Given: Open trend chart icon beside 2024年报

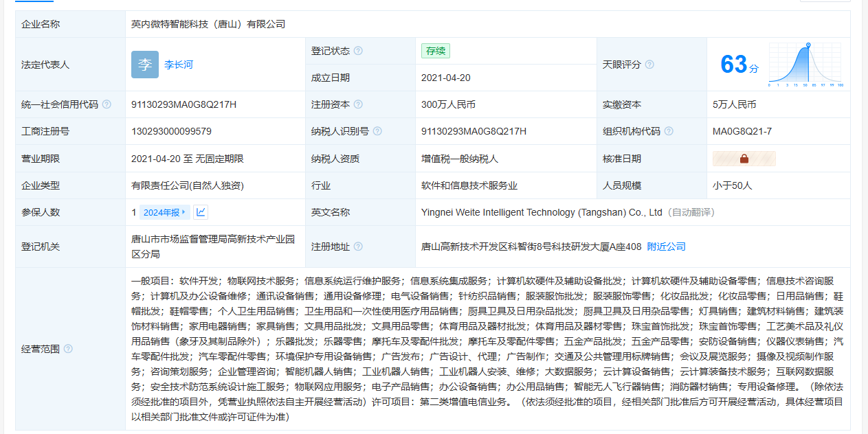Looking at the screenshot, I should tap(201, 212).
